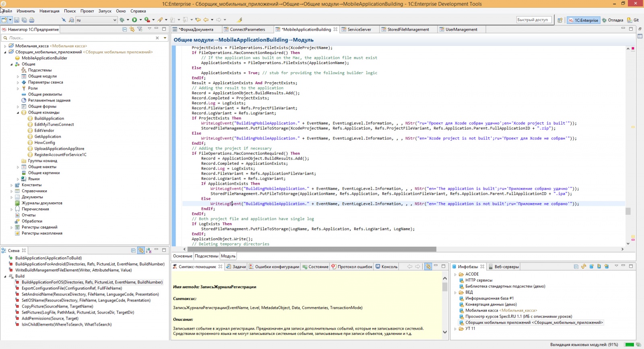
Task: Collapse all in Инфобазы panel
Action: coord(576,266)
